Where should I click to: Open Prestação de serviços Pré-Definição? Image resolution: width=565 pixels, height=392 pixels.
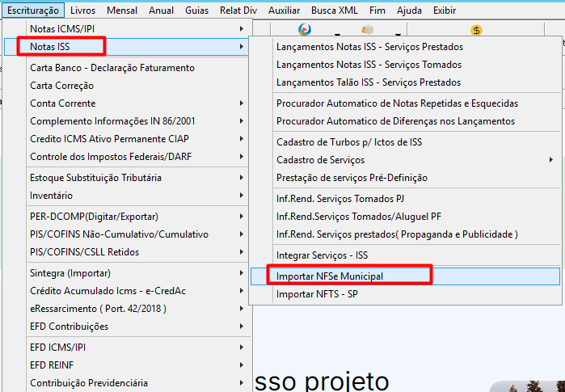coord(406,178)
